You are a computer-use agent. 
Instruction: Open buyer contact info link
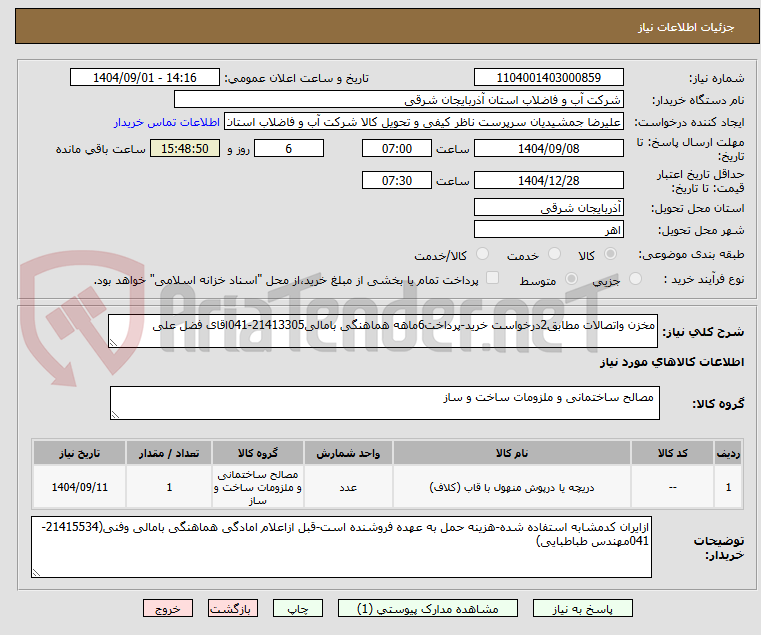[167, 122]
